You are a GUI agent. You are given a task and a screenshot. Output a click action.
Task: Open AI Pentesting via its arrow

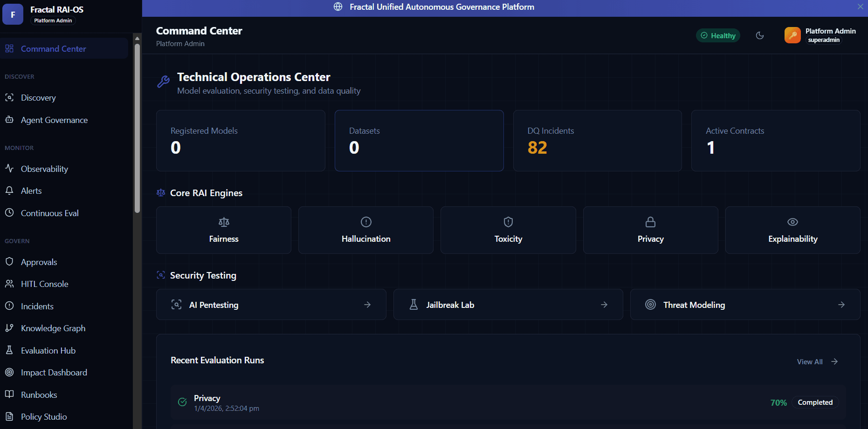click(x=367, y=305)
